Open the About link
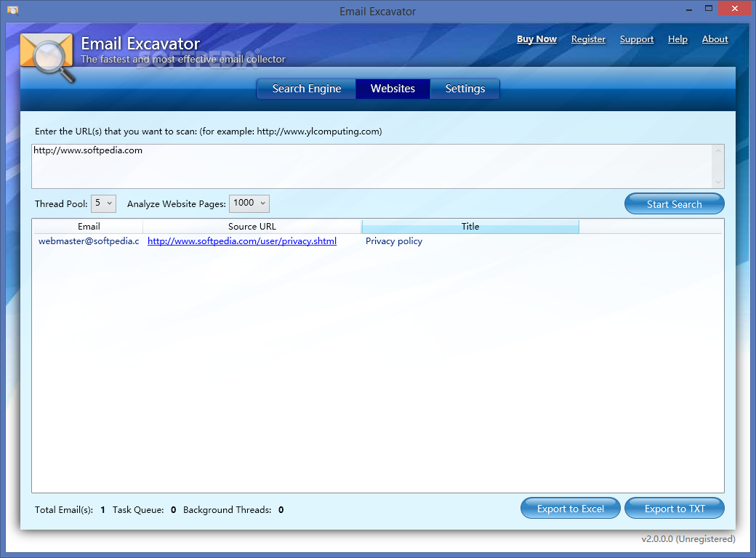756x558 pixels. [x=715, y=39]
